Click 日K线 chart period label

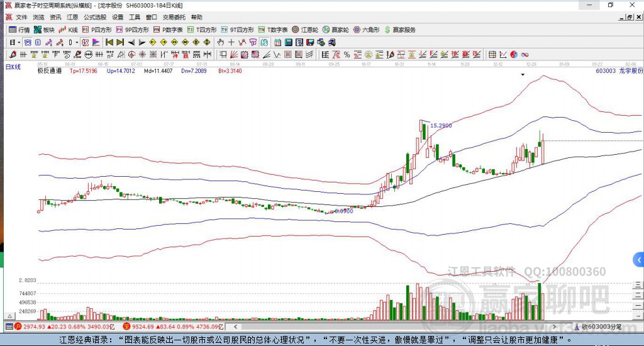(13, 67)
